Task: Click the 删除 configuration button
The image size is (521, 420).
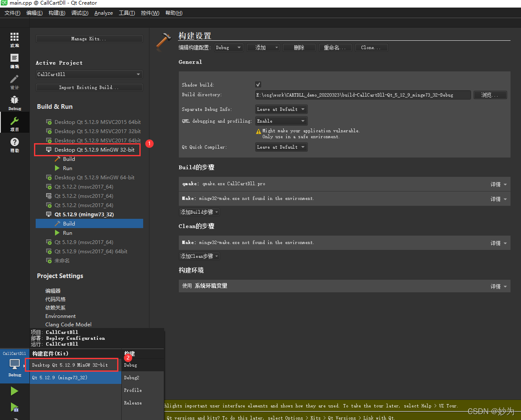Action: (299, 47)
